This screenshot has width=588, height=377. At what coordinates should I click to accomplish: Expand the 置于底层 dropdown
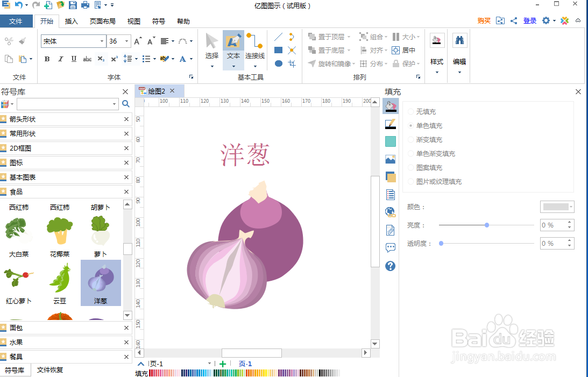click(x=349, y=50)
